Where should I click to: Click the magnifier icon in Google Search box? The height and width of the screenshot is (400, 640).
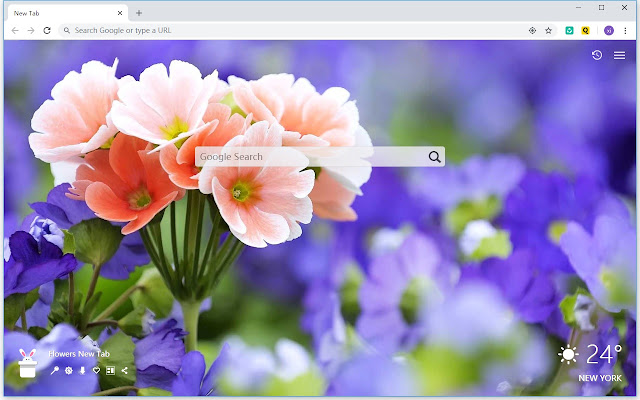435,157
